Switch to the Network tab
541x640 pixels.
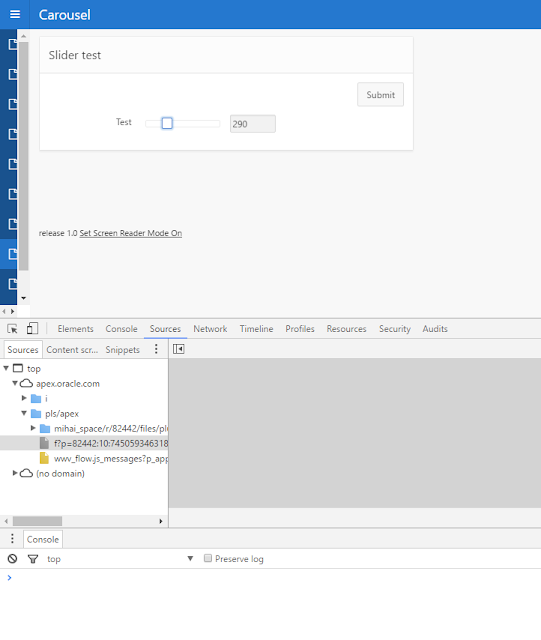tap(210, 329)
